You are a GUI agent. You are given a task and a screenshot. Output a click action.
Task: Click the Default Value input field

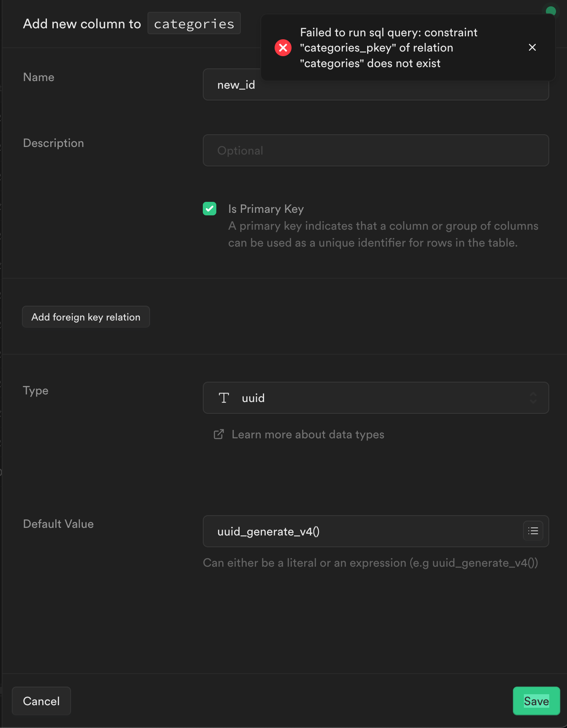coord(376,531)
